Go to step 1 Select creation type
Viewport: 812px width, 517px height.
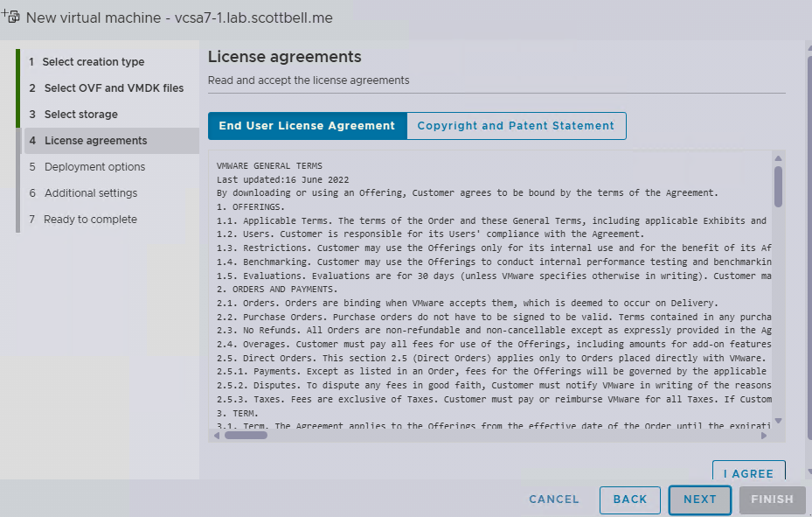(x=94, y=62)
